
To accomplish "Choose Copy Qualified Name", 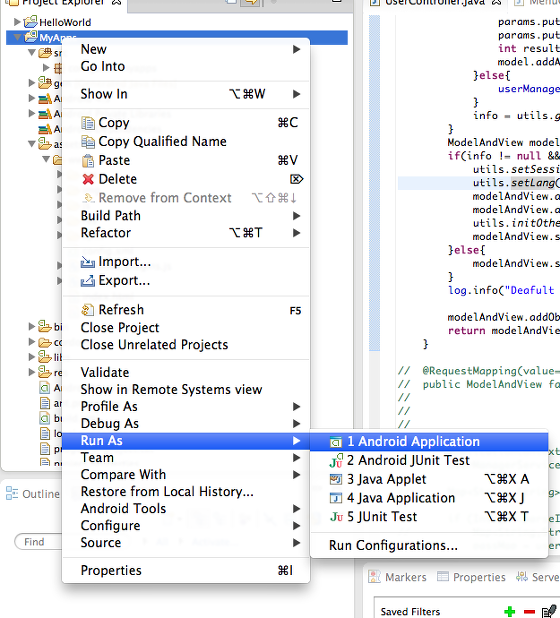I will [186, 142].
